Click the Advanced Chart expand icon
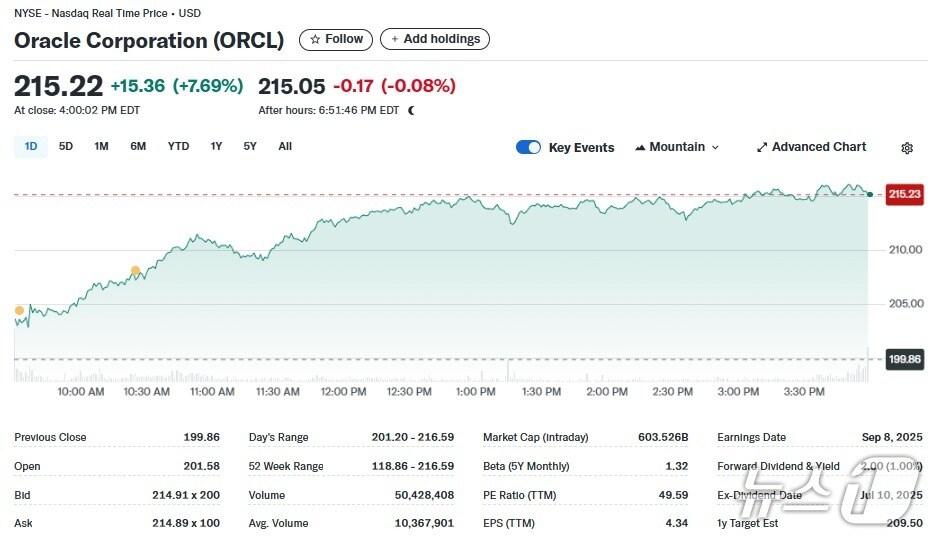Screen dimensions: 933x538 [x=762, y=147]
